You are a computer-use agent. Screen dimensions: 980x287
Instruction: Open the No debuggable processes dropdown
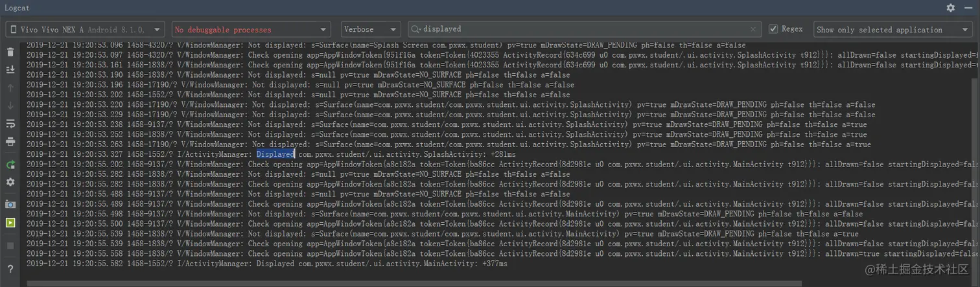click(x=251, y=29)
